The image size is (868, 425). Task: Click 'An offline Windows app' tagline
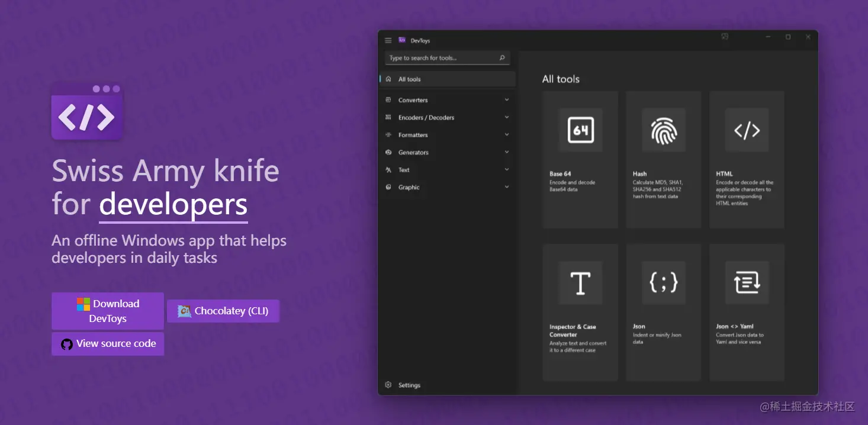click(169, 249)
